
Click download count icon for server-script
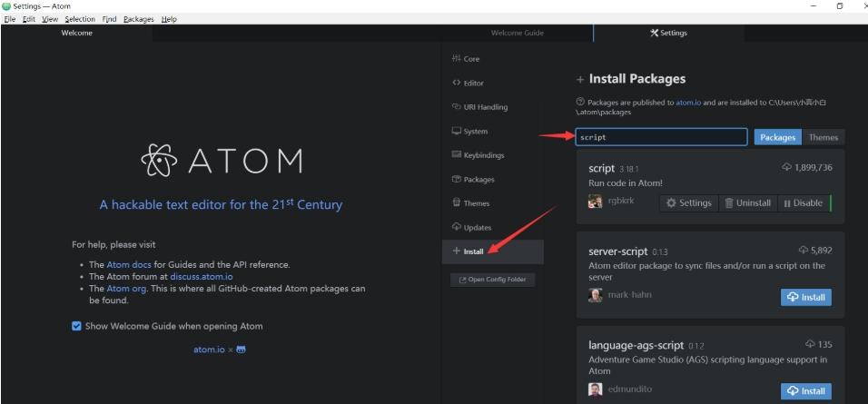point(804,251)
